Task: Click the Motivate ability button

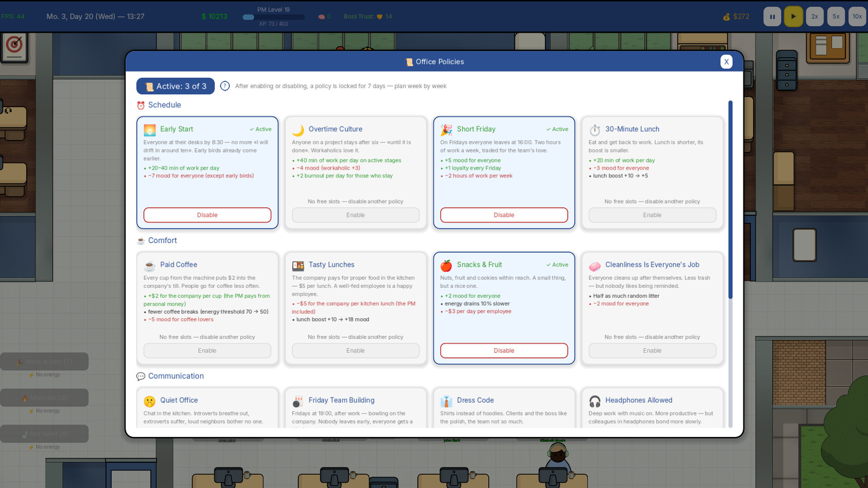Action: 44,398
